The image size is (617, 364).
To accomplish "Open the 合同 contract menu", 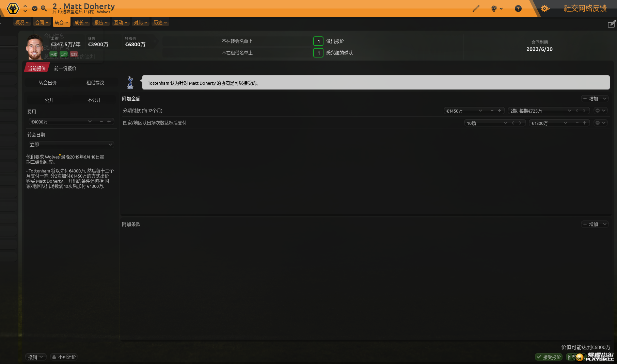I will point(42,22).
